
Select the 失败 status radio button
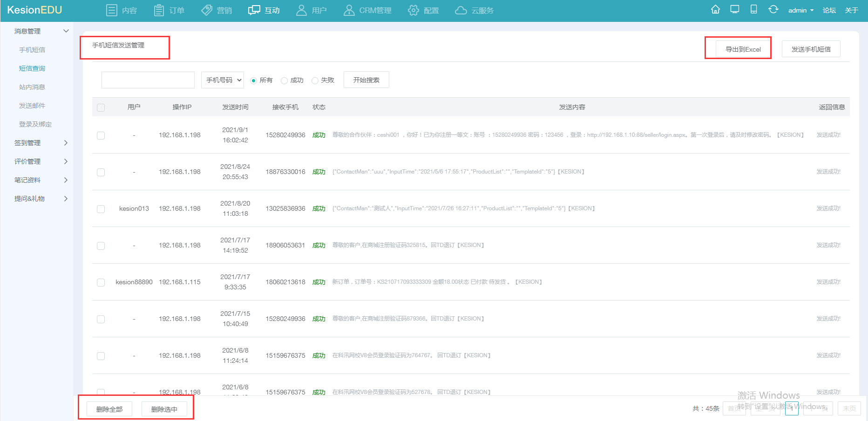315,80
